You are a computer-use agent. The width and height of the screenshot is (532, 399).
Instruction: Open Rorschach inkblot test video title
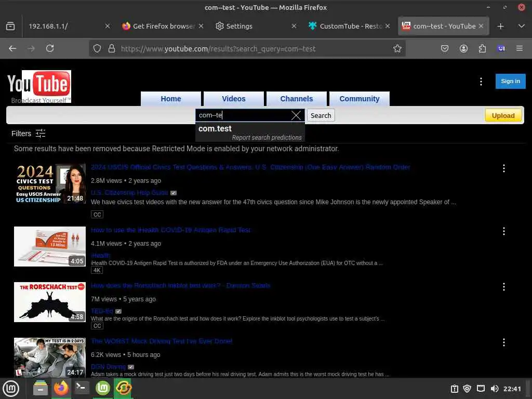tap(180, 285)
